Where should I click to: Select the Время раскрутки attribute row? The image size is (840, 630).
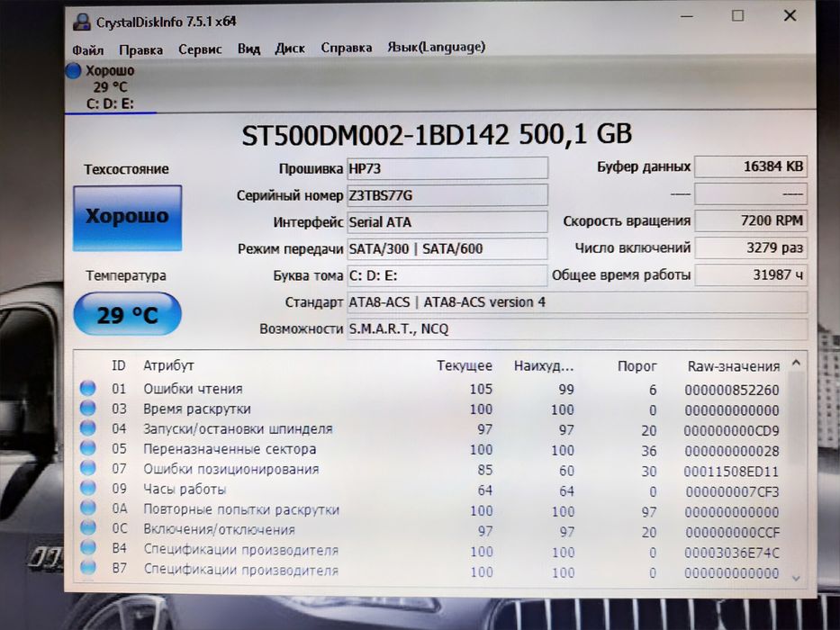click(x=431, y=409)
